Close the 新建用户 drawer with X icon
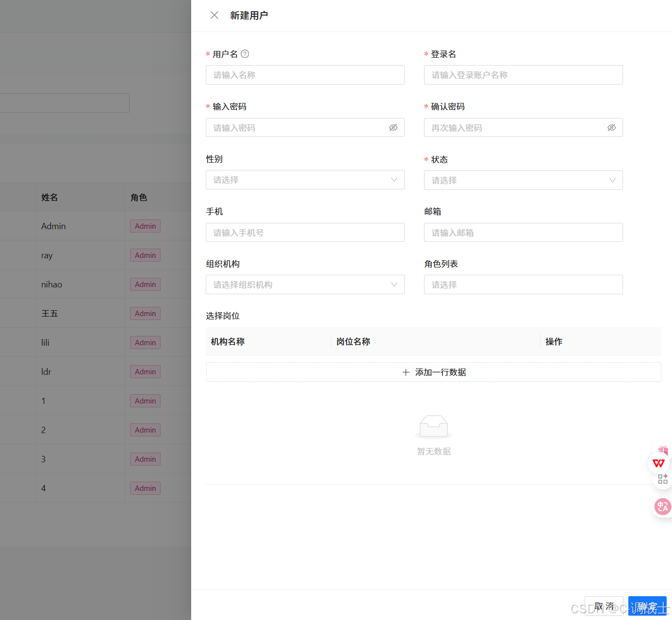672x620 pixels. pos(214,15)
